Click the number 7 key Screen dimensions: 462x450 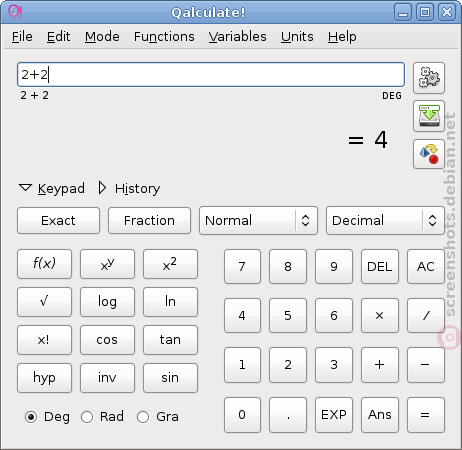(242, 266)
